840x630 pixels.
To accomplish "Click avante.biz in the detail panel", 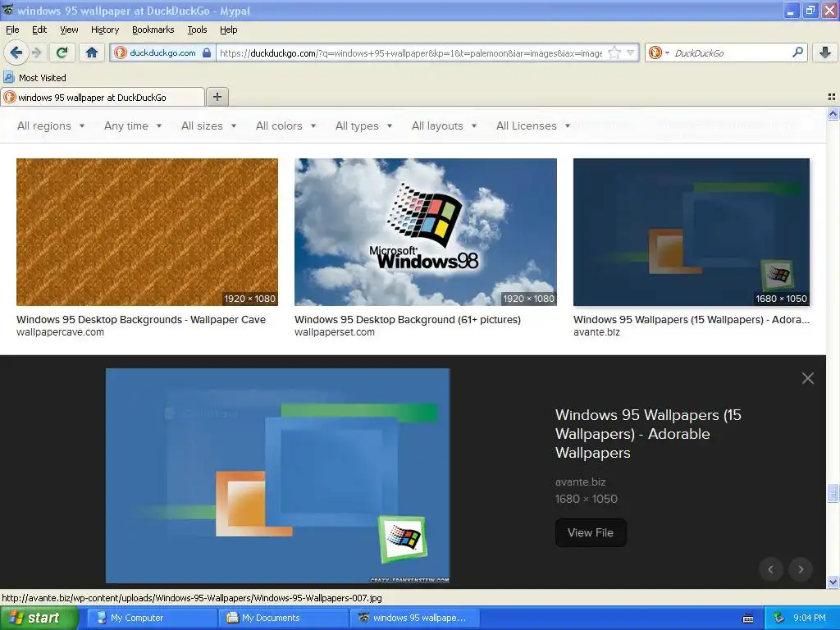I will click(x=580, y=482).
